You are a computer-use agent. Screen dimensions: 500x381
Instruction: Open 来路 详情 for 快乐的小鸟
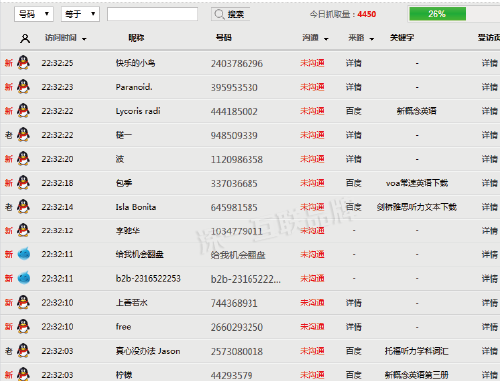(354, 63)
